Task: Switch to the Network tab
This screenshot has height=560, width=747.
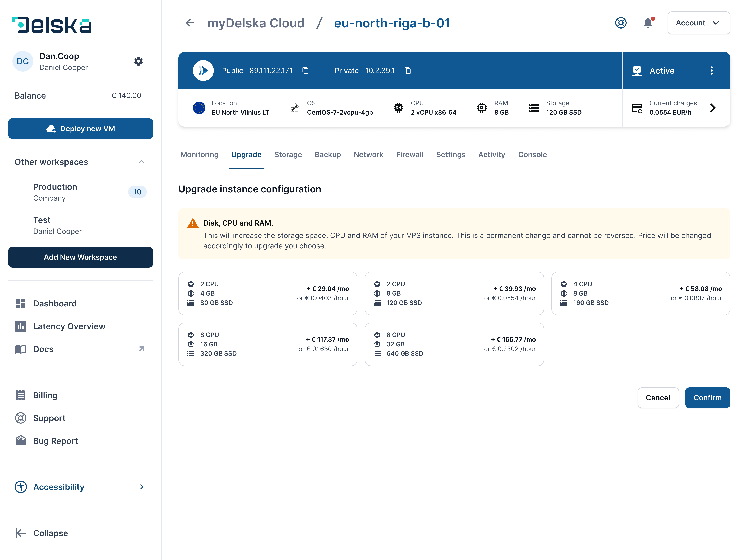Action: pyautogui.click(x=368, y=155)
